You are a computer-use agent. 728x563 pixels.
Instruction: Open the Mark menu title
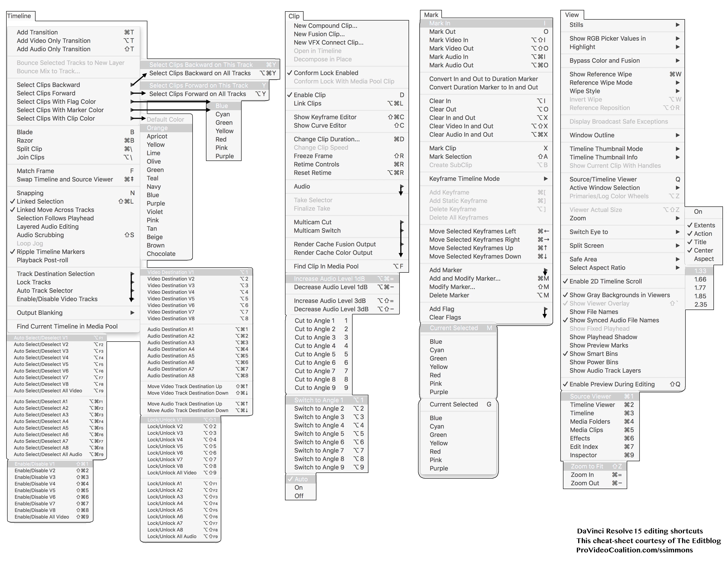click(431, 15)
